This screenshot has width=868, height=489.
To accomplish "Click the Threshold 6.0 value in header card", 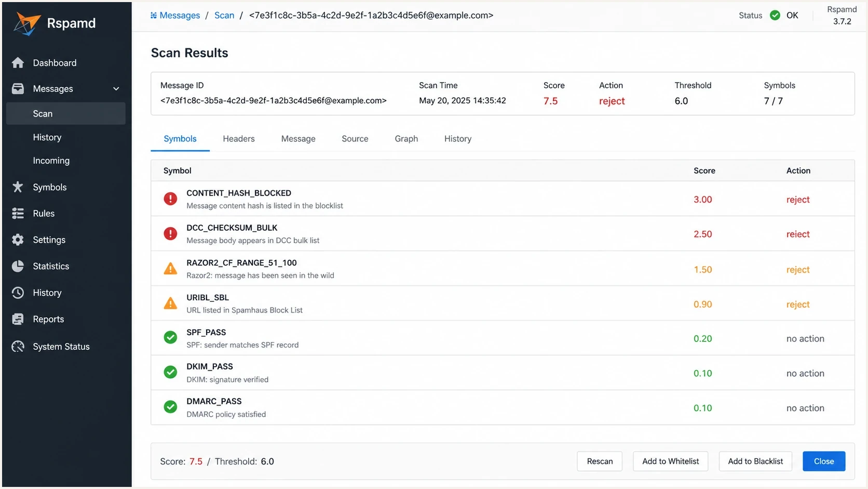I will (681, 101).
